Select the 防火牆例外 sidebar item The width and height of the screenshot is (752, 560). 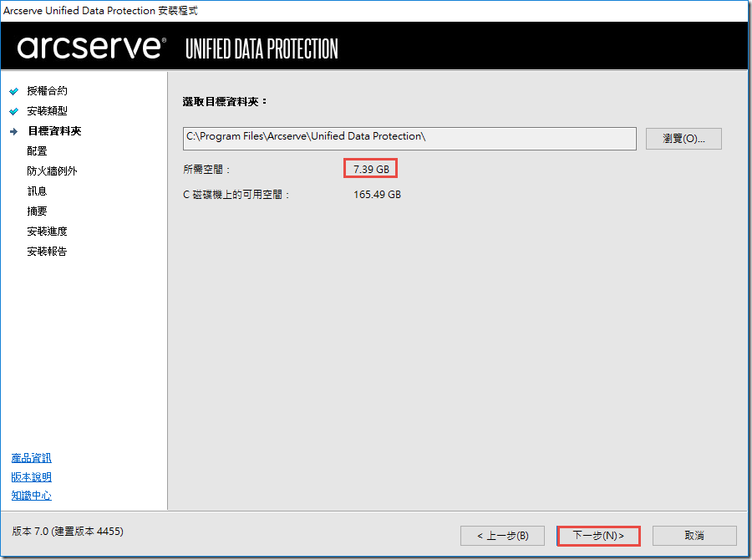pyautogui.click(x=52, y=171)
